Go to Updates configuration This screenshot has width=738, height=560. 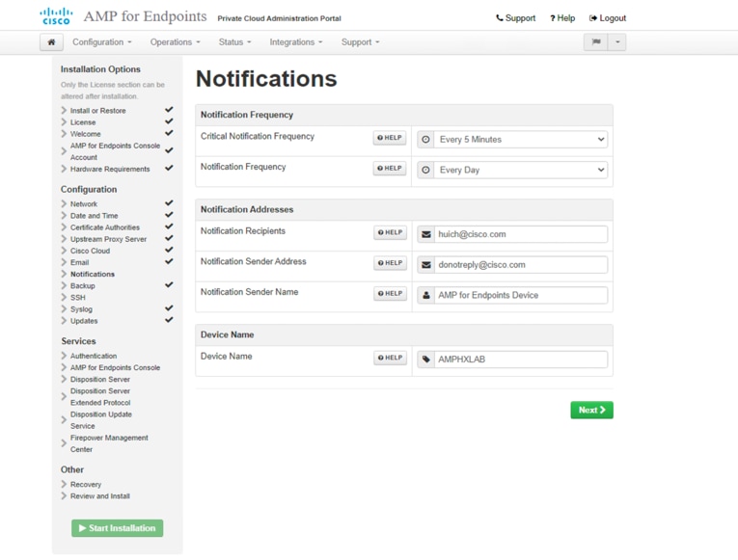coord(84,322)
